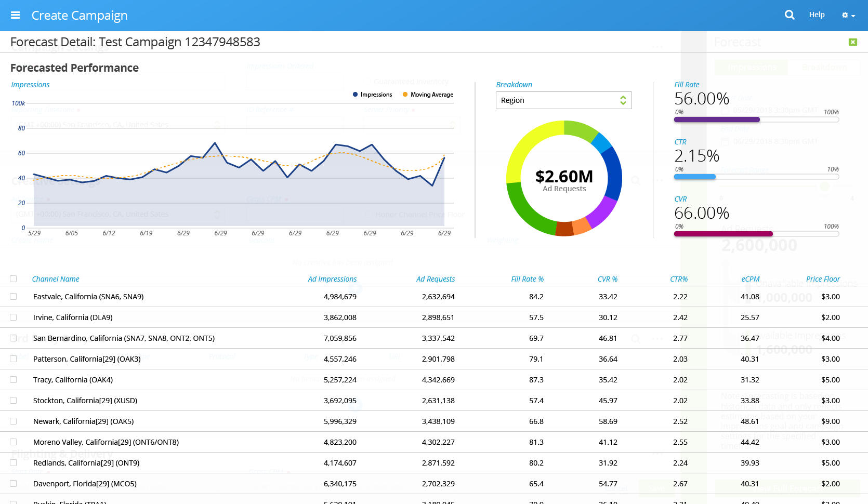Click the Help link in header
868x504 pixels.
817,15
